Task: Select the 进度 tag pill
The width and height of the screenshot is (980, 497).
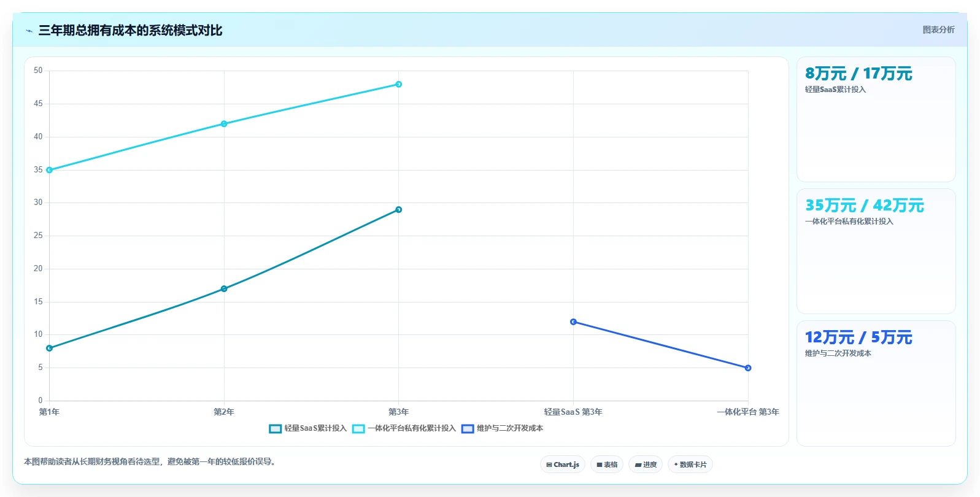Action: coord(646,464)
